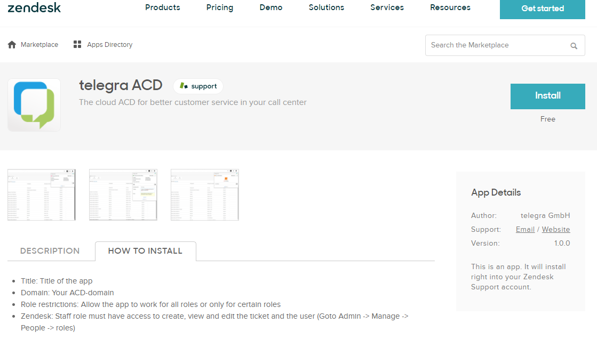Open the Pricing page

pos(220,7)
